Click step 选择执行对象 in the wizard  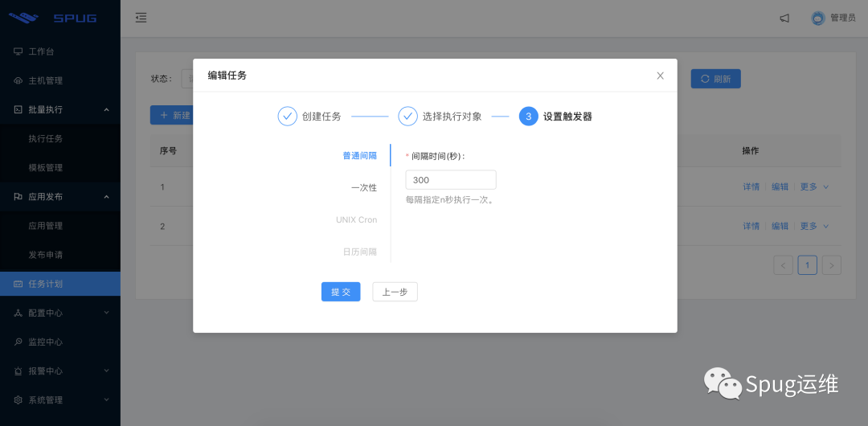point(440,117)
